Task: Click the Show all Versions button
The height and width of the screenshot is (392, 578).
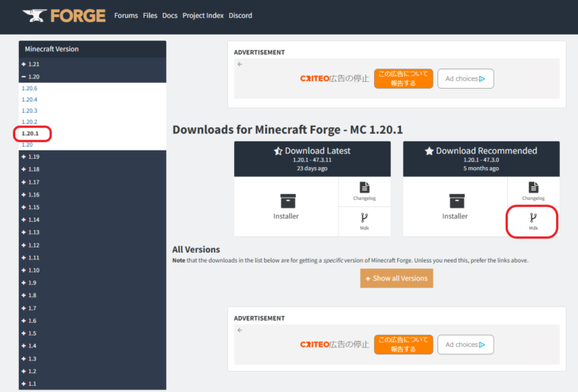Action: tap(396, 278)
